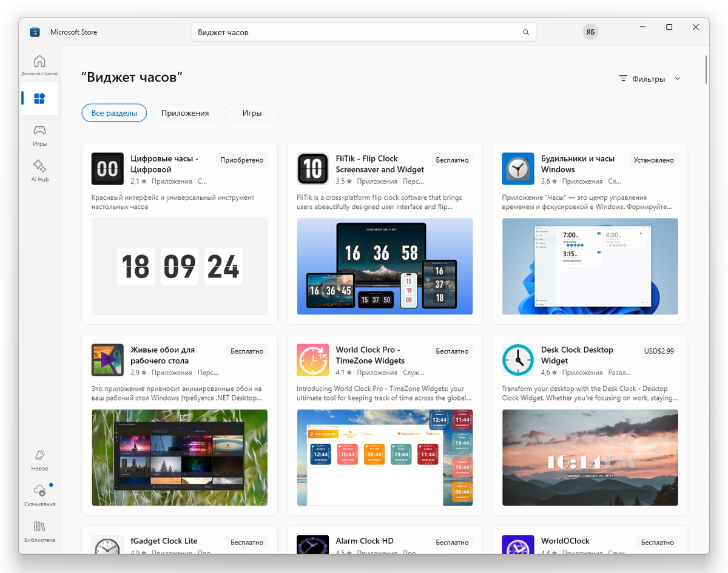
Task: Click the Цифровые часы app icon
Action: [x=107, y=169]
